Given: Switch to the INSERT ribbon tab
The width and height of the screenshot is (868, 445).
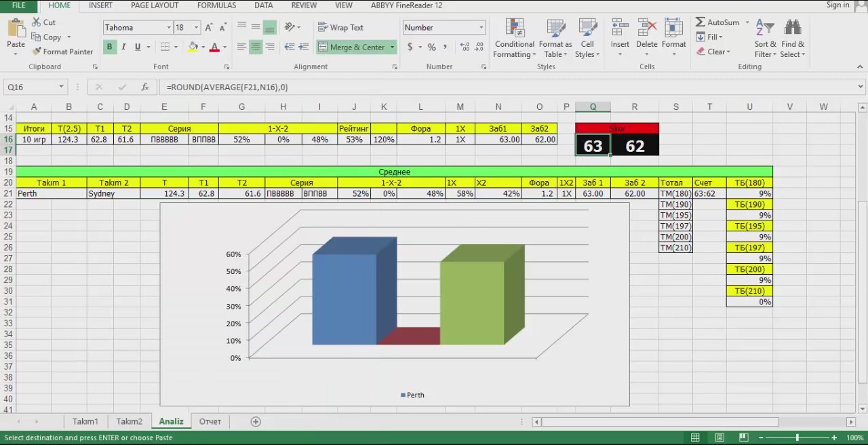Looking at the screenshot, I should 101,5.
